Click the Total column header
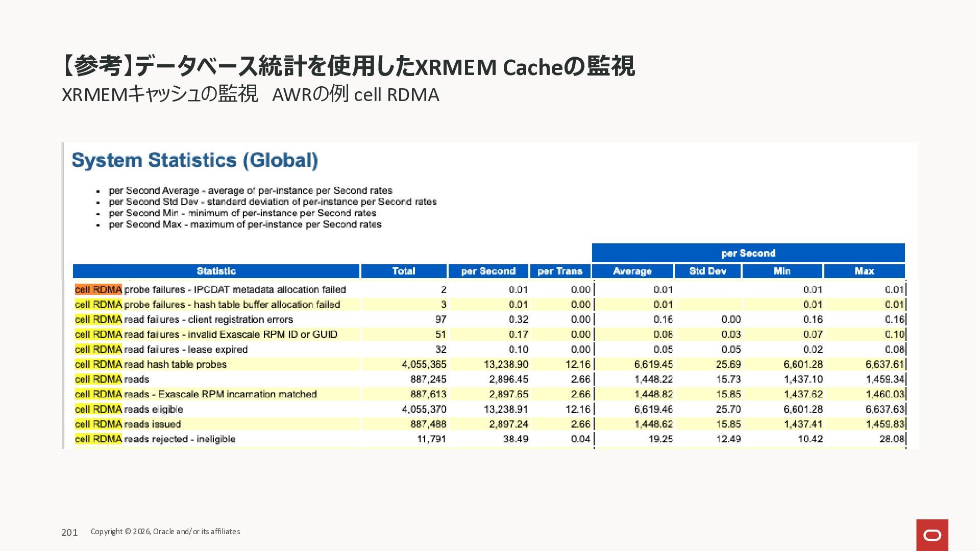The image size is (980, 551). coord(403,271)
